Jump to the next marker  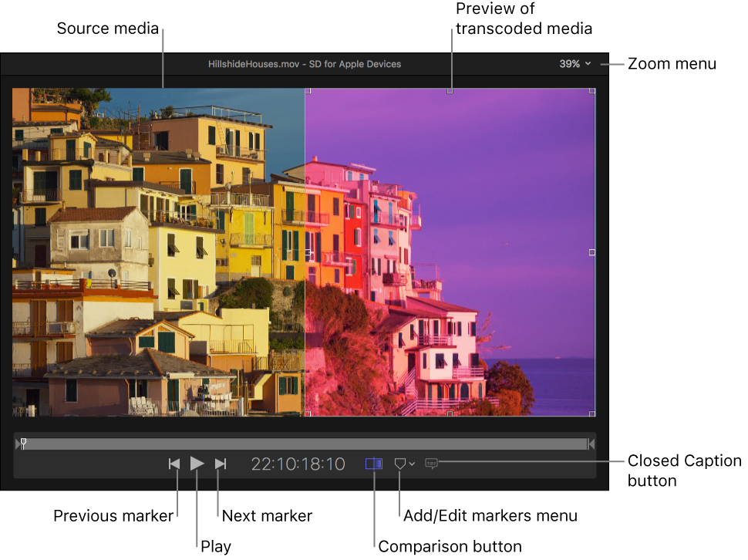221,464
